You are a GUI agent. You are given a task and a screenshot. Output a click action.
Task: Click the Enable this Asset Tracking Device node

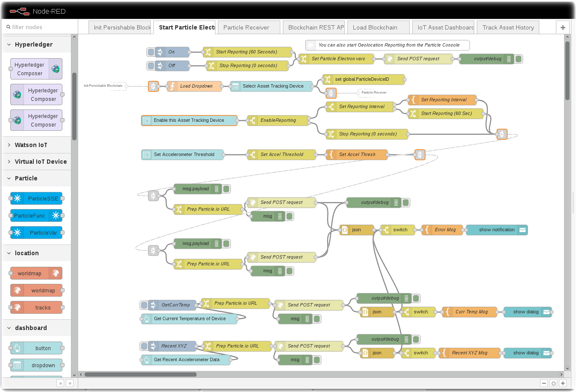[189, 121]
